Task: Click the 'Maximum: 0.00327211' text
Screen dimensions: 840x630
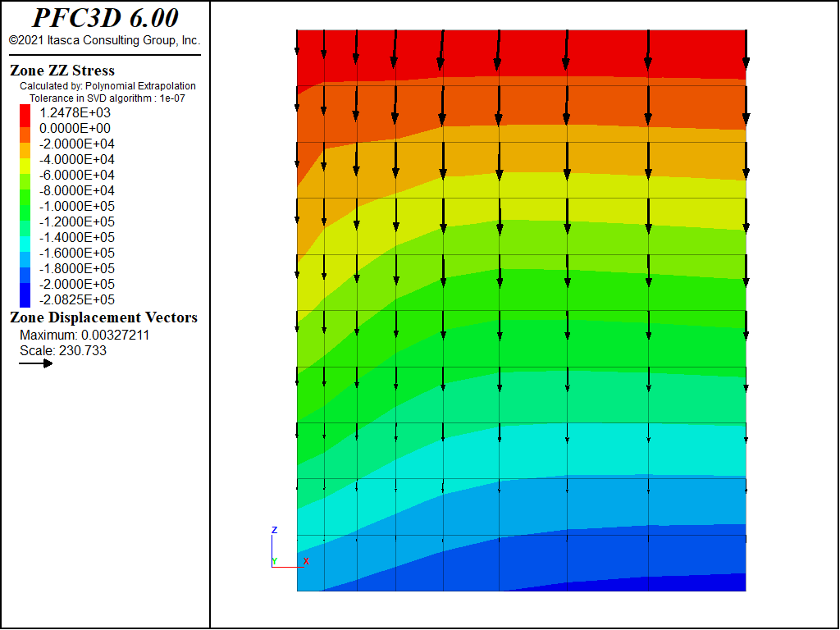Action: click(84, 335)
